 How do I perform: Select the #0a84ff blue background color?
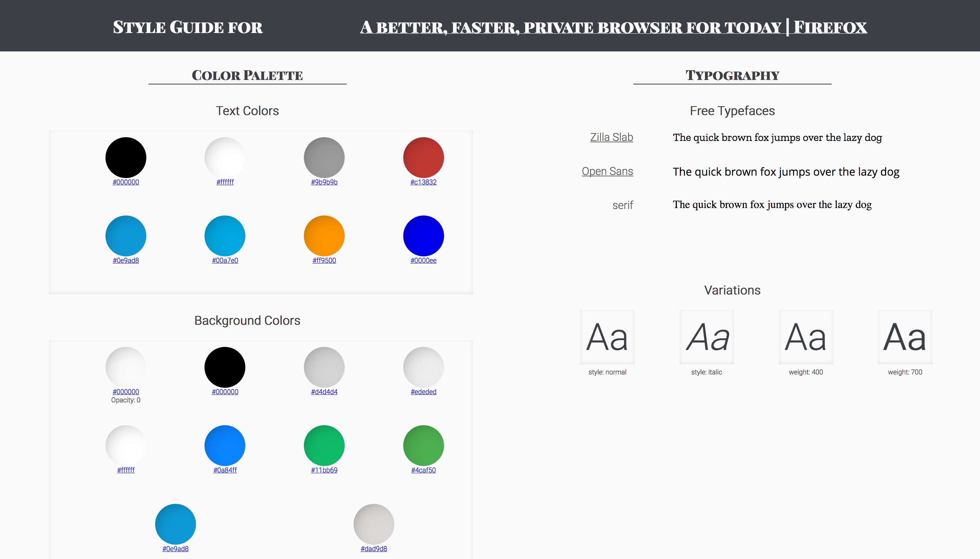(x=226, y=445)
